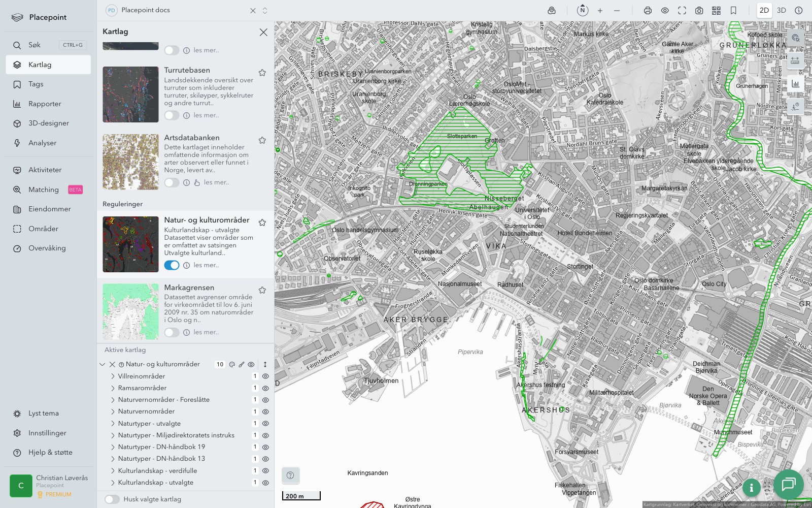This screenshot has width=812, height=508.
Task: Open the measure distance tool on the map
Action: [795, 60]
